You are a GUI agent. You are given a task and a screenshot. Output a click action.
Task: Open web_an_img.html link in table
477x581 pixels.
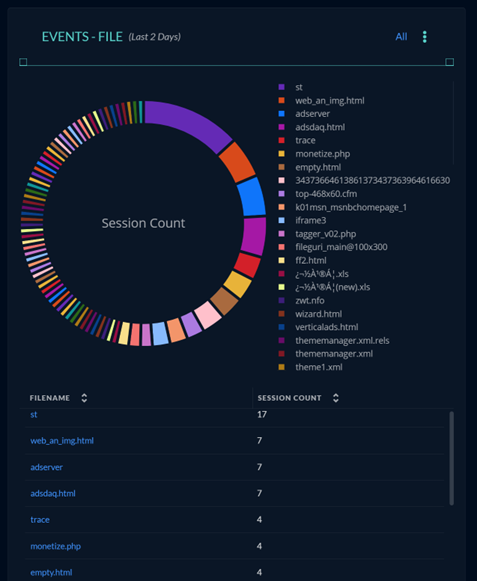click(62, 441)
